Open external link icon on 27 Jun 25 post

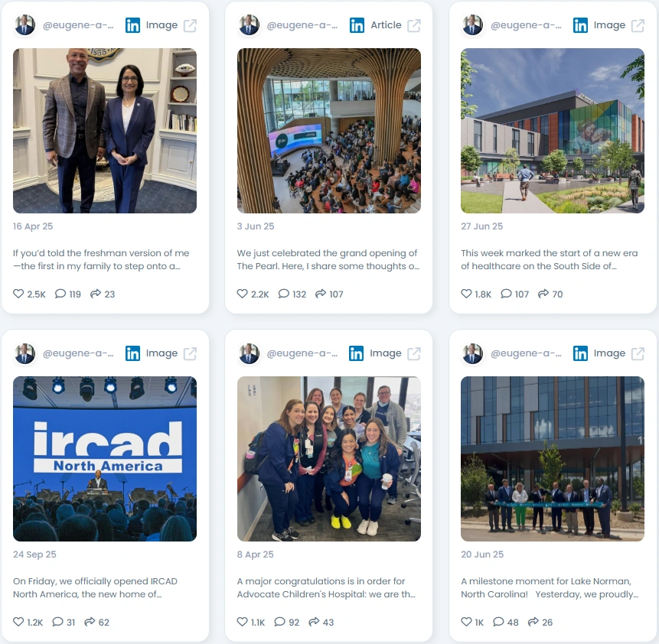point(638,26)
